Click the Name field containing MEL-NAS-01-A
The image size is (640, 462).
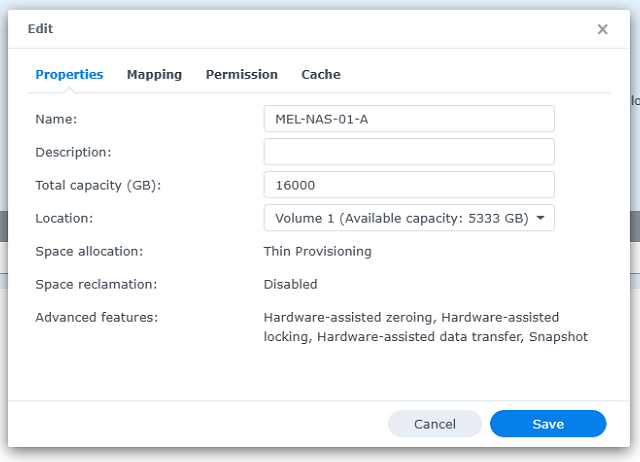coord(408,119)
